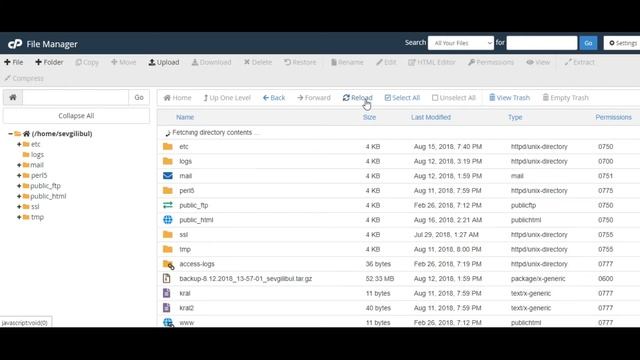Open the All Your Files search dropdown

pyautogui.click(x=461, y=43)
